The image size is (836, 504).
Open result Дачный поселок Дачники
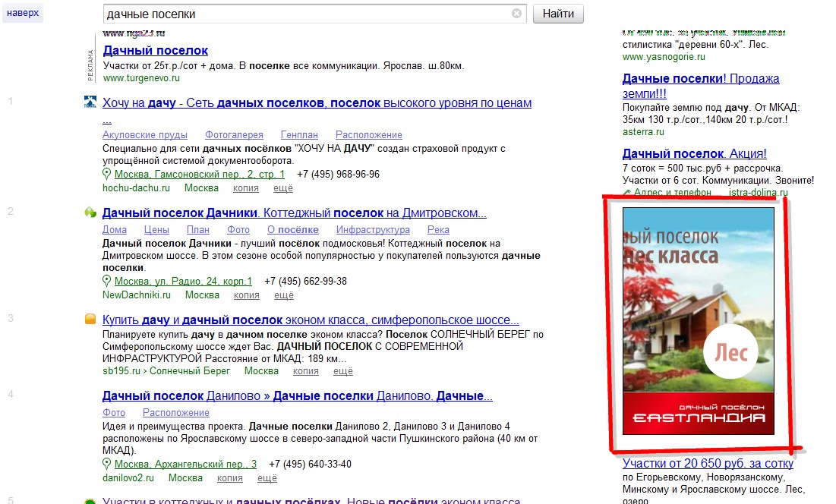tap(295, 213)
